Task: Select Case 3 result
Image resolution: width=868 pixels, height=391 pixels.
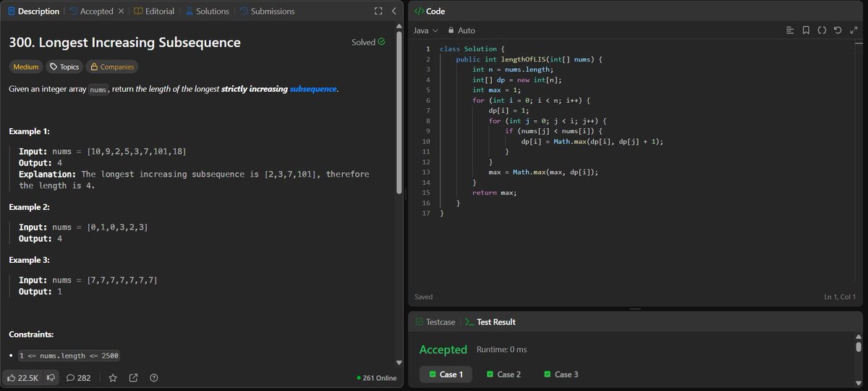Action: [x=561, y=374]
